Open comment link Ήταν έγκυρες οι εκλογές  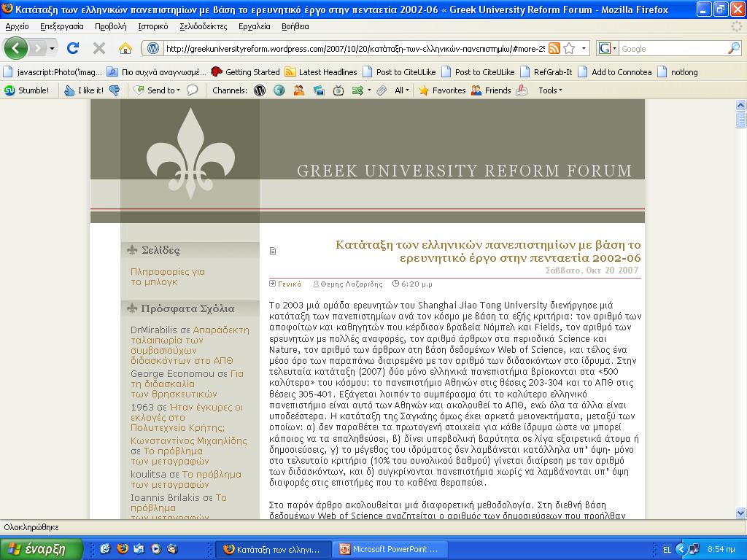(186, 417)
